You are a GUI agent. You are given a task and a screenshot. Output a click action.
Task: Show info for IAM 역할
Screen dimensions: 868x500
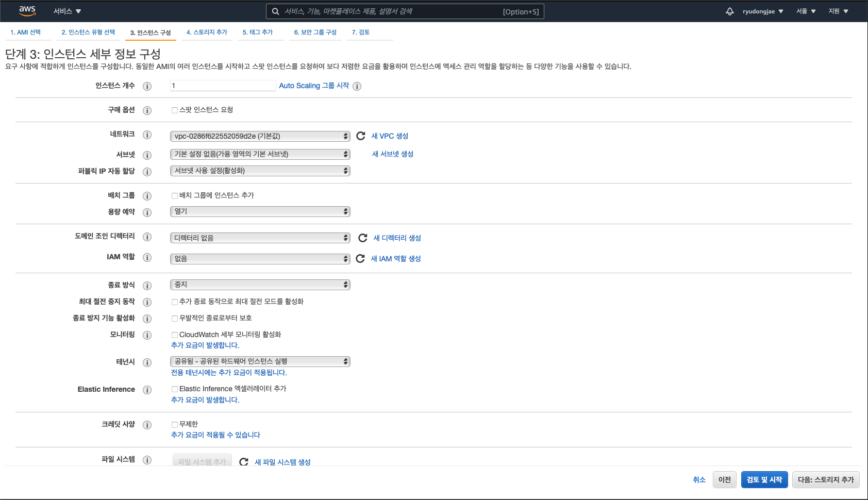147,257
